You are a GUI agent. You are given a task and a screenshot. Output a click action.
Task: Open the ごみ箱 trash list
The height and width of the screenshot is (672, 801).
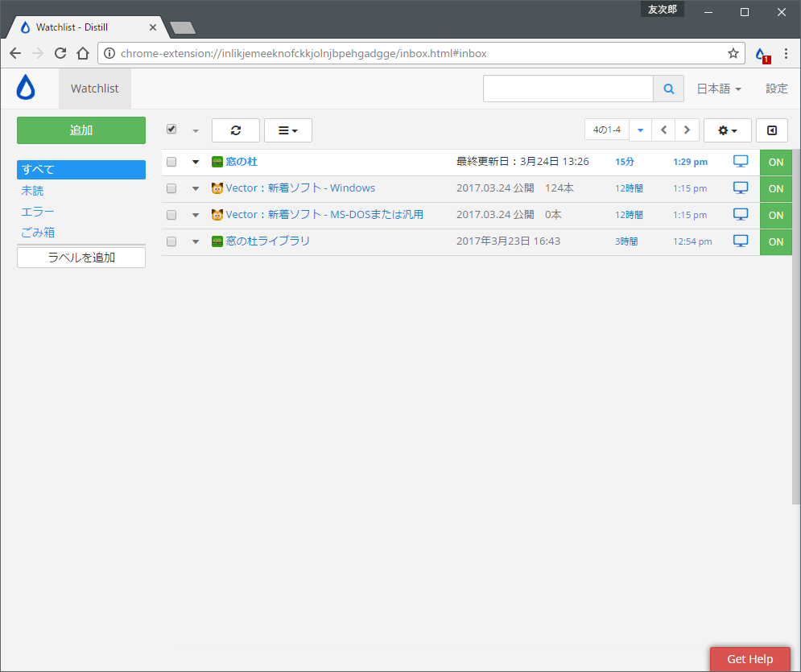(38, 233)
